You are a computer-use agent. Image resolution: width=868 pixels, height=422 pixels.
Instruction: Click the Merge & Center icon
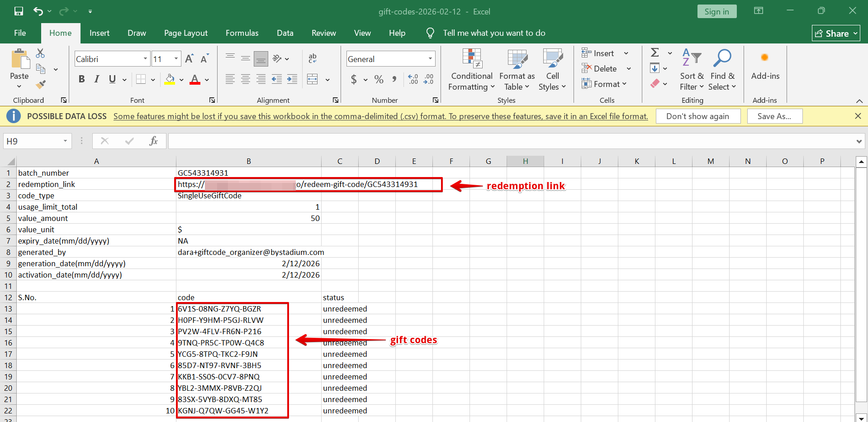[x=313, y=79]
